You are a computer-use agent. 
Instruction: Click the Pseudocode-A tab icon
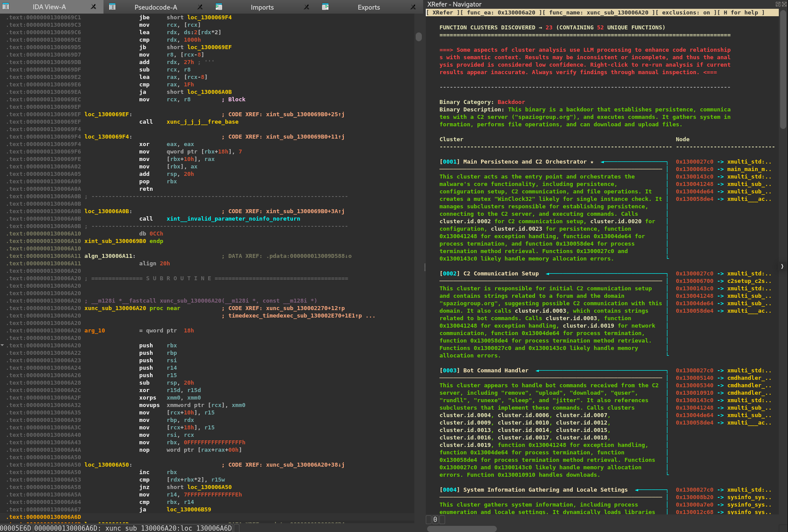click(112, 7)
